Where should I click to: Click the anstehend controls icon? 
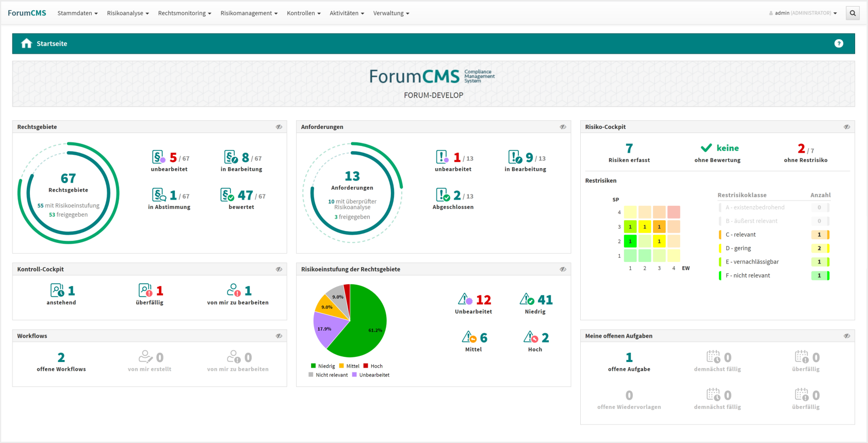[57, 290]
